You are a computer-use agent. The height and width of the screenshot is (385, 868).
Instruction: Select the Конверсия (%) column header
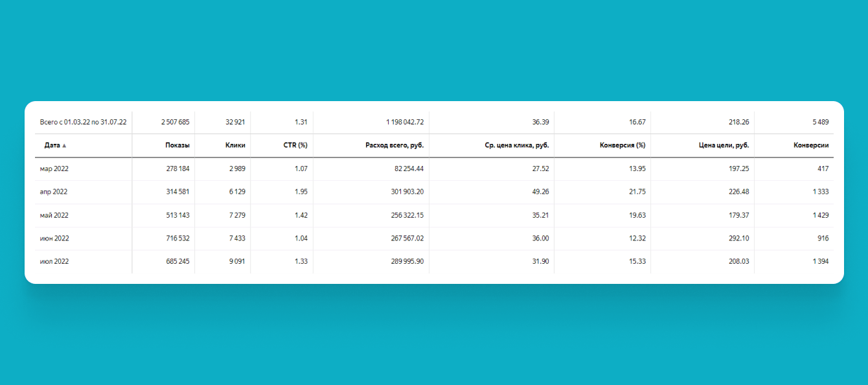click(622, 145)
